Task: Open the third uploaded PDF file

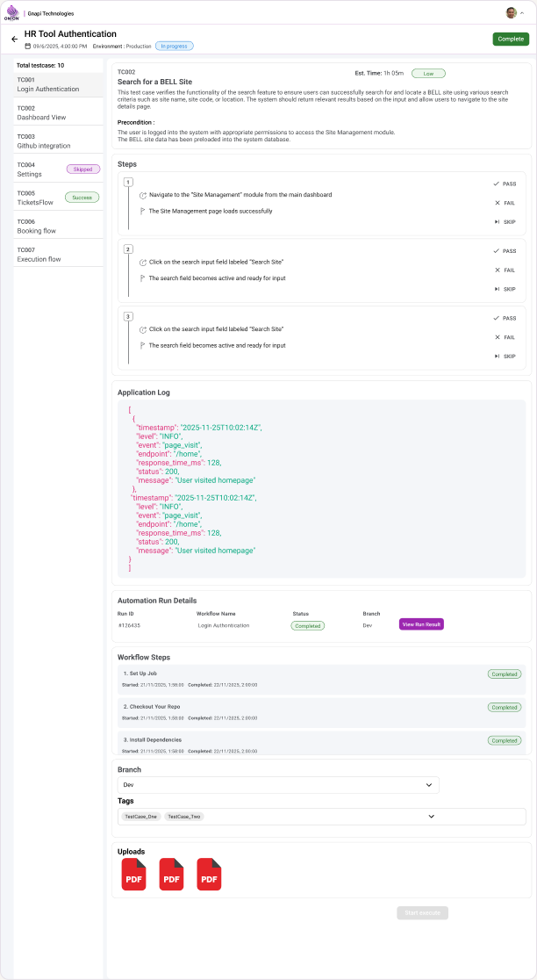Action: pyautogui.click(x=209, y=874)
